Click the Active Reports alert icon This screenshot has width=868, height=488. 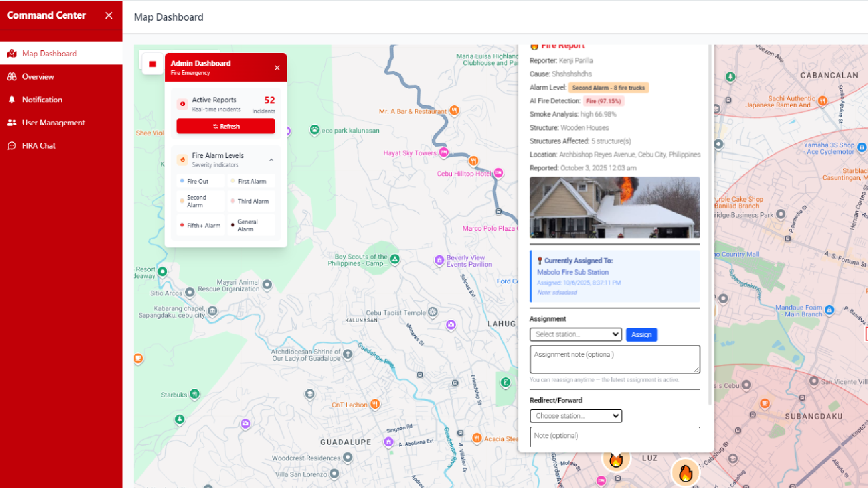182,104
